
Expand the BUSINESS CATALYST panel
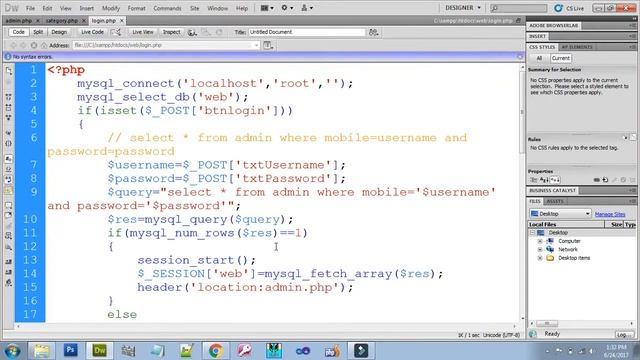coord(552,191)
